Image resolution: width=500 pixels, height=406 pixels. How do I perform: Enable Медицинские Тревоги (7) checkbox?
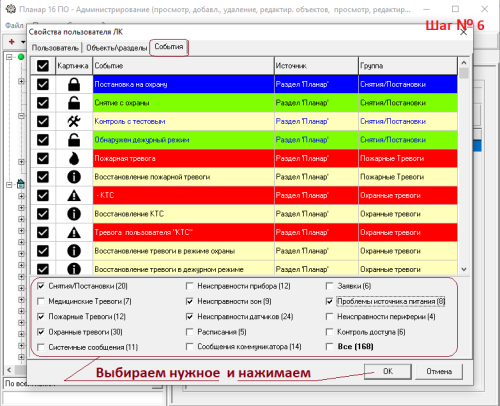tap(41, 301)
